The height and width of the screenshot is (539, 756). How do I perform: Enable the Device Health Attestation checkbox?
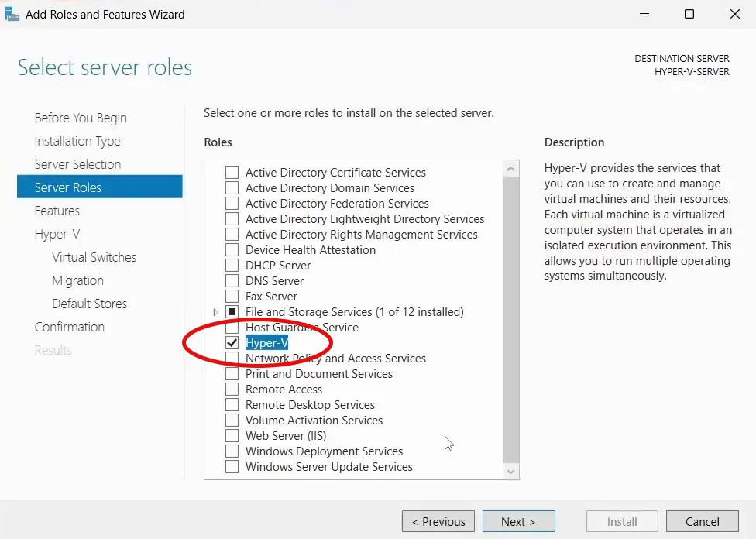[x=232, y=249]
